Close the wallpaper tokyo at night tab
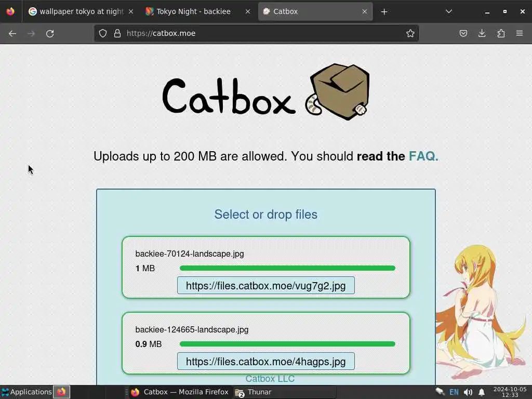 coord(131,11)
